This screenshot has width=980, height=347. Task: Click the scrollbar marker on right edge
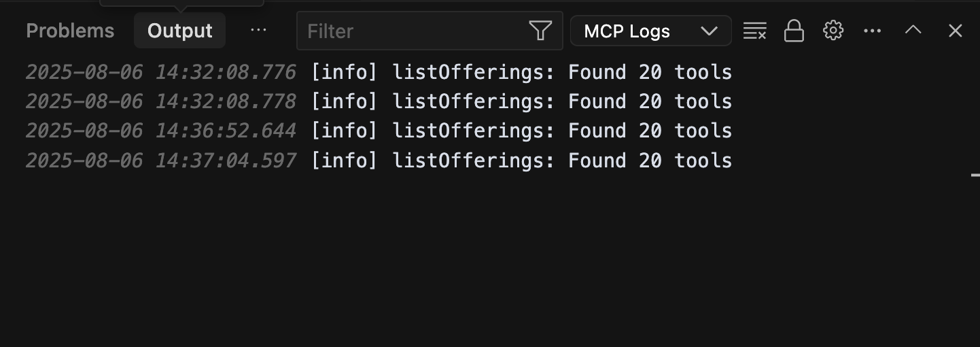[x=975, y=175]
